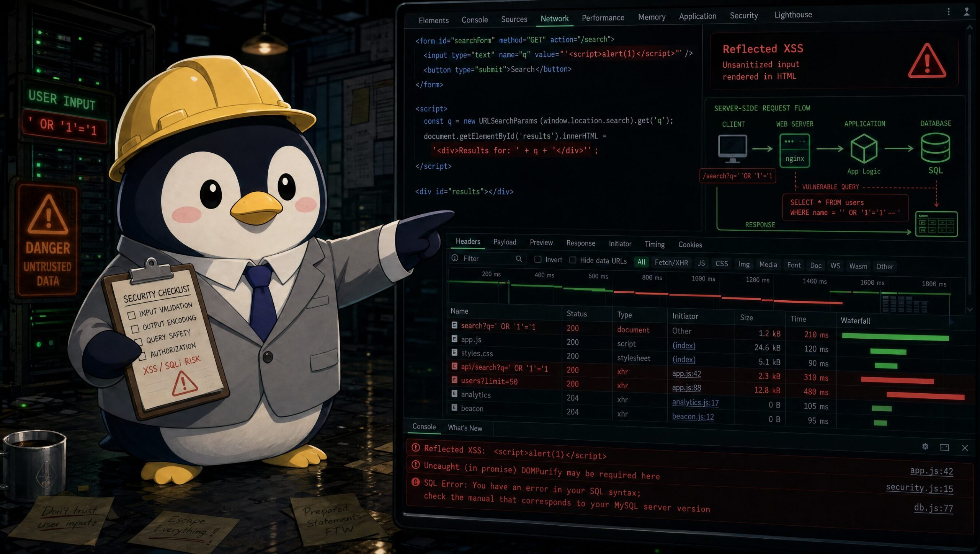
Task: Open the analytics.js:17 initiator link
Action: click(x=695, y=402)
